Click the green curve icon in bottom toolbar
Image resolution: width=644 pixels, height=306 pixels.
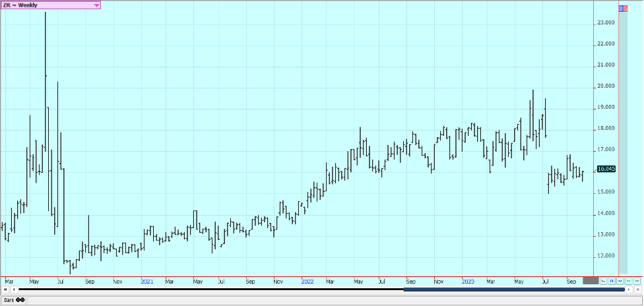[628, 281]
